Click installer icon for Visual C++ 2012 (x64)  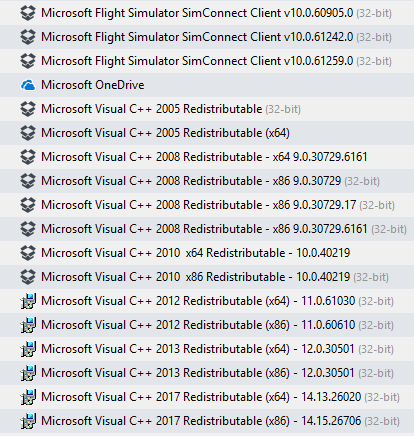(x=28, y=301)
